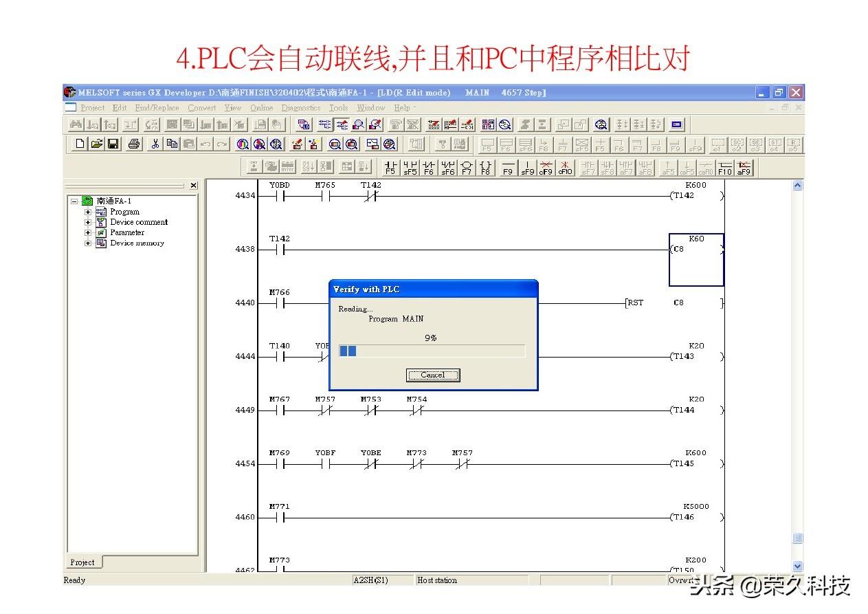Print using the printer icon
This screenshot has width=868, height=614.
tap(133, 144)
